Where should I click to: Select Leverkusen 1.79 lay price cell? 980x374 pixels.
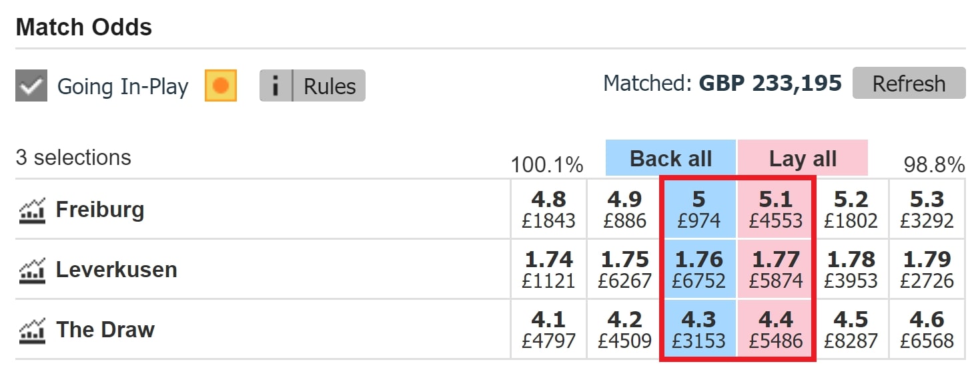(x=927, y=269)
